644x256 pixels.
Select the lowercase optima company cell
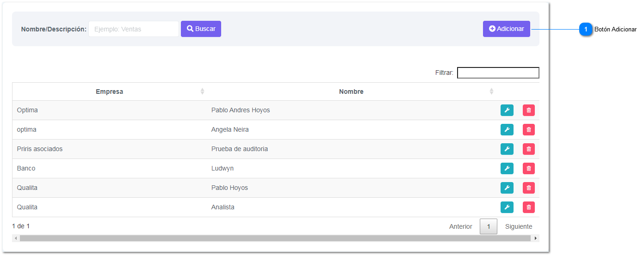coord(109,130)
